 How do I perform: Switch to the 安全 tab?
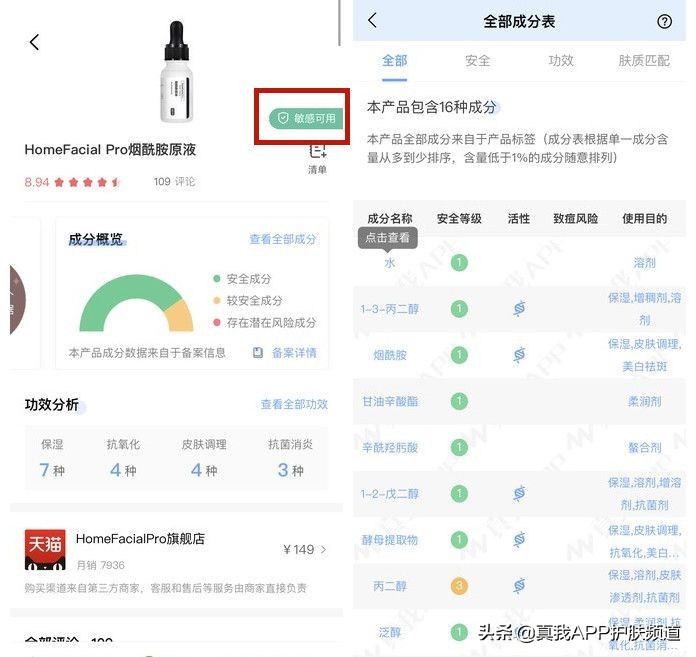pyautogui.click(x=478, y=61)
